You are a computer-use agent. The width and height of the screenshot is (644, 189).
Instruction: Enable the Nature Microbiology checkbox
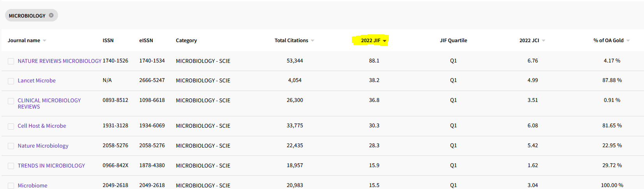[11, 146]
